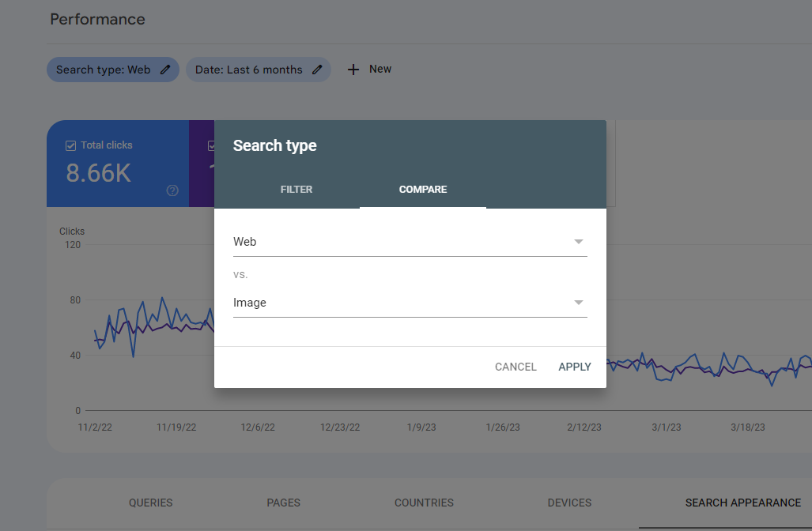The width and height of the screenshot is (812, 531).
Task: Open the QUERIES tab
Action: [151, 503]
